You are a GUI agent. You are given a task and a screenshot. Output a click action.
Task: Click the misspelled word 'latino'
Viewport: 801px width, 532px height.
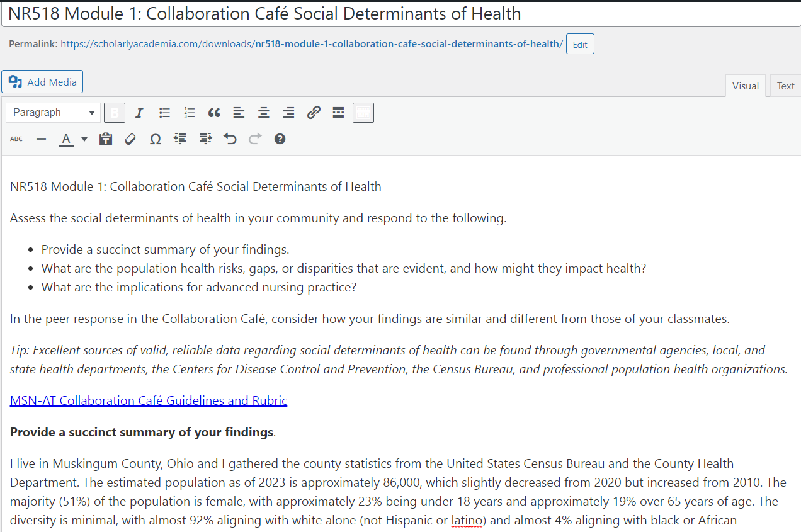point(467,521)
